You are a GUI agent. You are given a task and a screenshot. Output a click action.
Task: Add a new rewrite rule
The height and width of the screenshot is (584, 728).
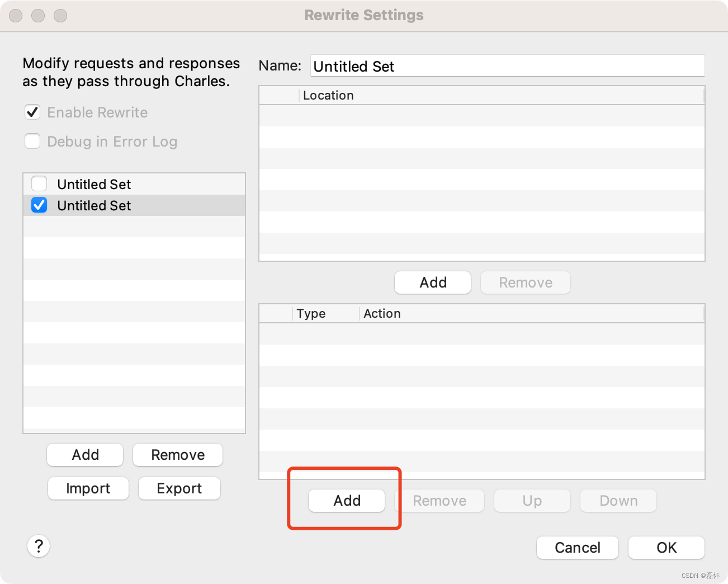pyautogui.click(x=347, y=501)
